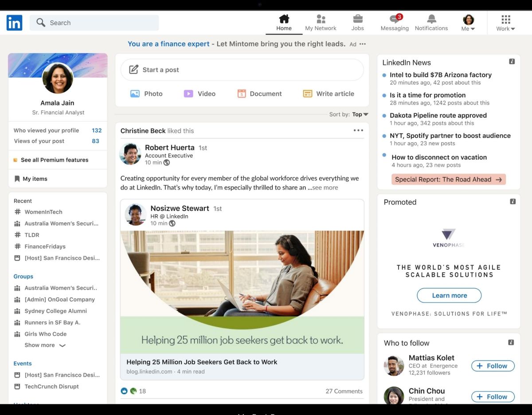This screenshot has height=415, width=532.
Task: Open Is it a time for promotion story
Action: coord(427,95)
